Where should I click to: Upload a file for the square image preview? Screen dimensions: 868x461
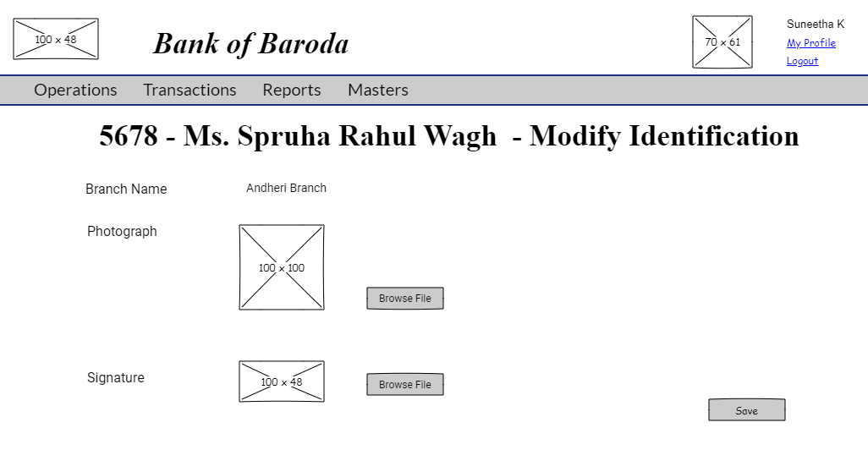pyautogui.click(x=404, y=299)
